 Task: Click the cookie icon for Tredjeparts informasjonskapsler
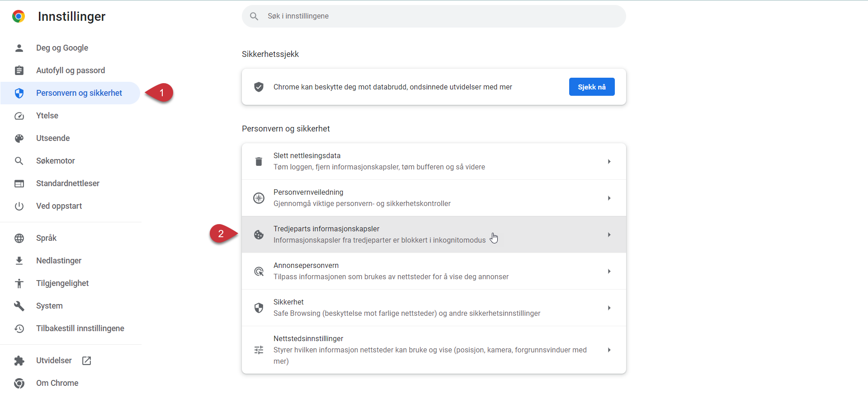point(259,234)
